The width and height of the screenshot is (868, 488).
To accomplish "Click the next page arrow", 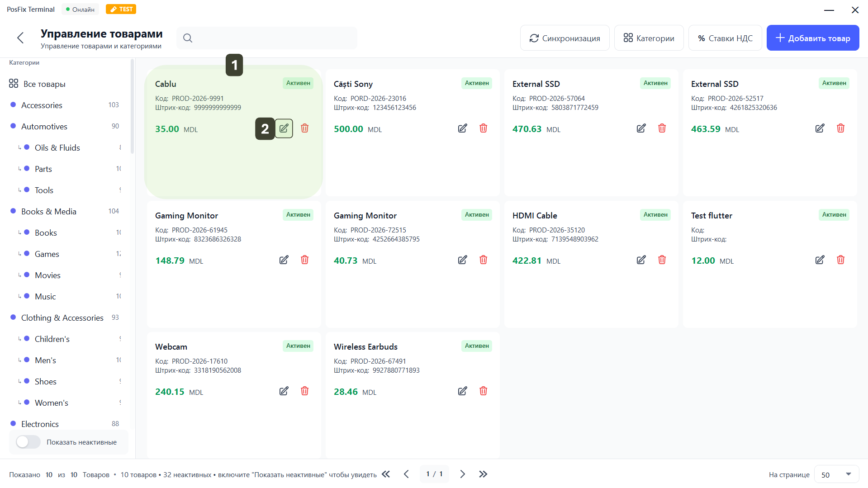I will pyautogui.click(x=462, y=474).
